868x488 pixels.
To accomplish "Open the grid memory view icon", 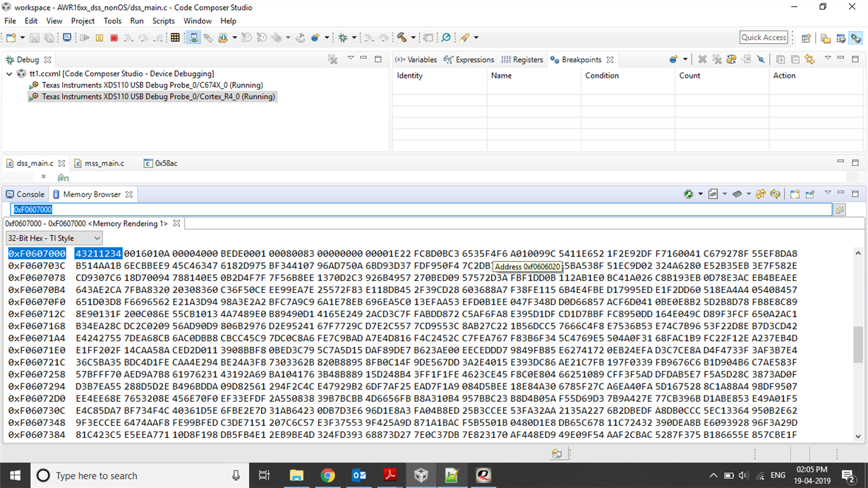I will point(175,37).
